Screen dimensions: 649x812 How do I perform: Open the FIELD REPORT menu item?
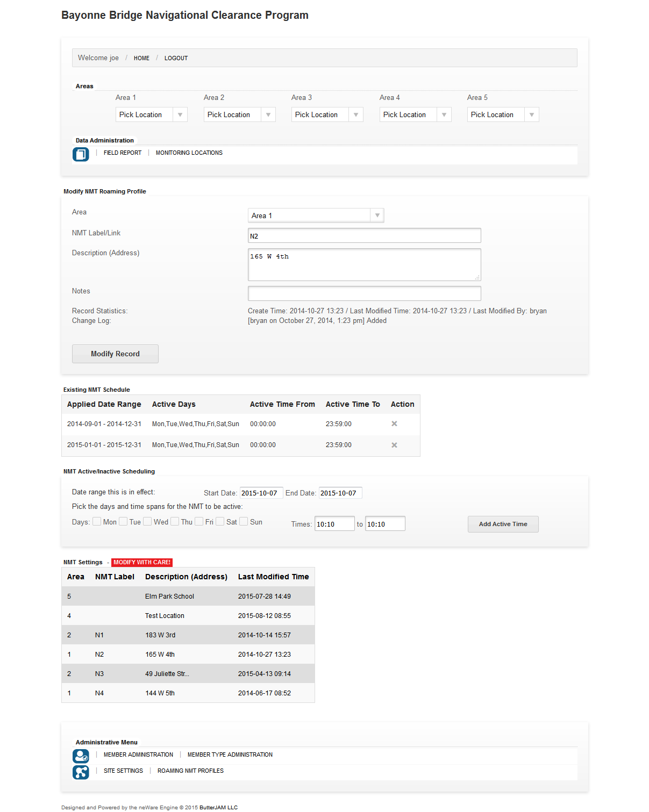[x=123, y=153]
